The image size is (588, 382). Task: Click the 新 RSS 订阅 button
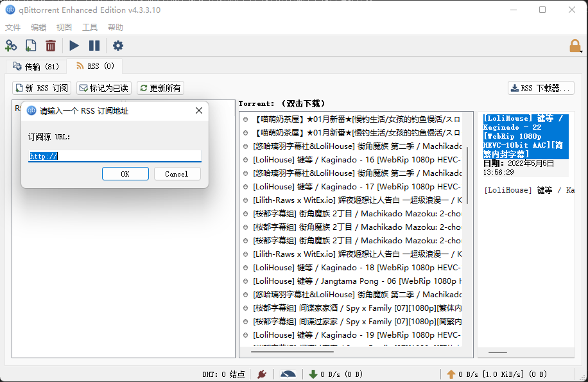click(x=42, y=88)
